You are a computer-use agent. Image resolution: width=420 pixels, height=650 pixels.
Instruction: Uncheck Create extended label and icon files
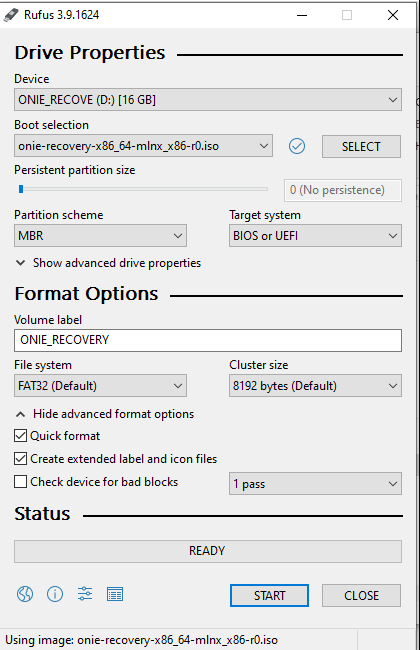click(x=20, y=458)
